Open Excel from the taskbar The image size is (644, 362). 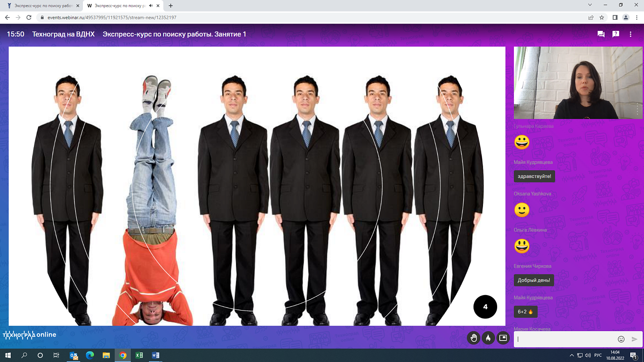[x=139, y=355]
